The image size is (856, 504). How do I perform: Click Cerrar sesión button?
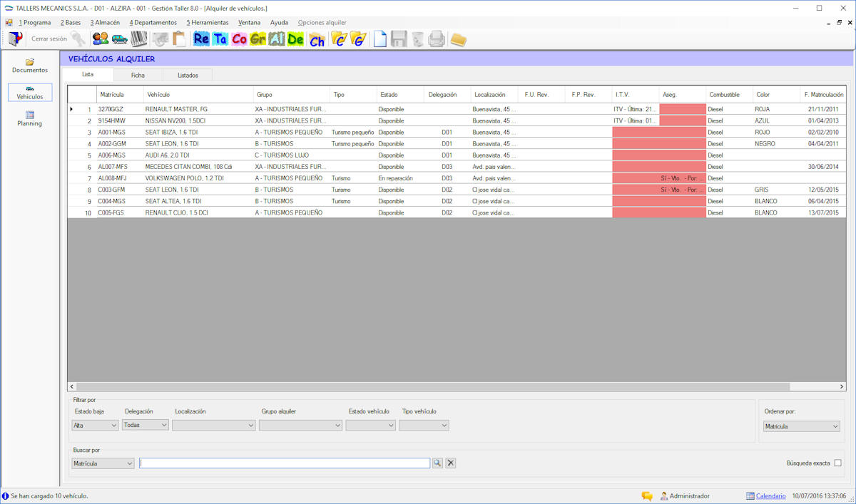coord(49,39)
